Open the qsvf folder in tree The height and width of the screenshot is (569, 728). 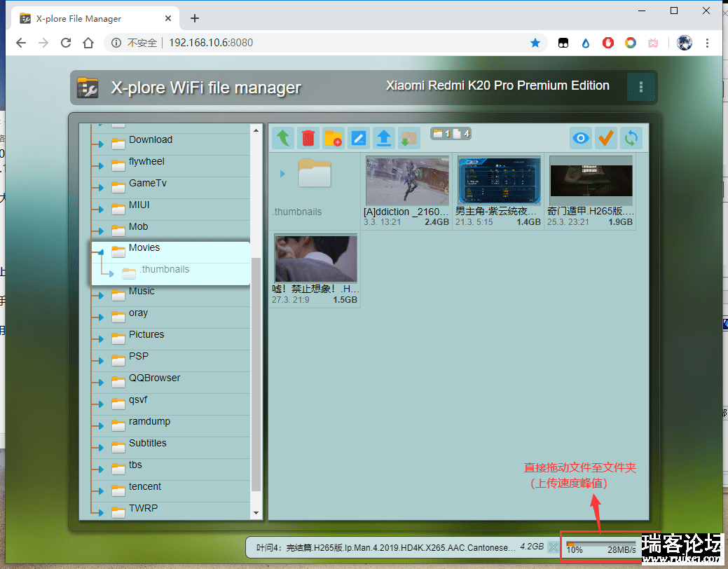coord(171,404)
